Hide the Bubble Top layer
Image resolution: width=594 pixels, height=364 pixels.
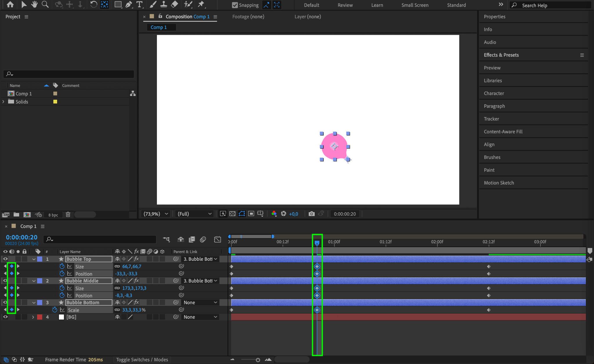(5, 259)
